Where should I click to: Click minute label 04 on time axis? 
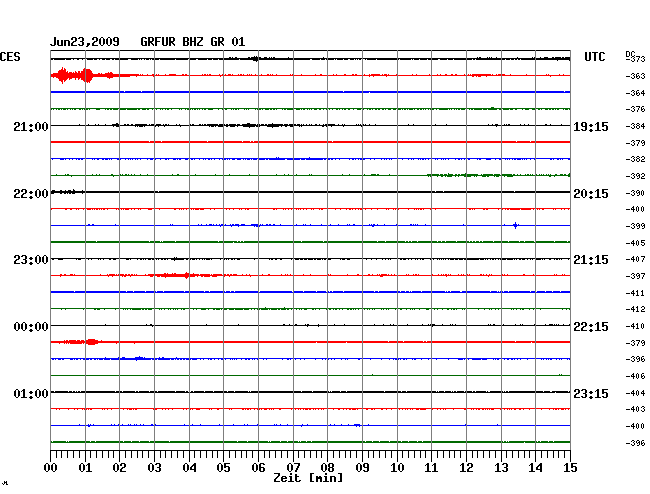pos(189,468)
